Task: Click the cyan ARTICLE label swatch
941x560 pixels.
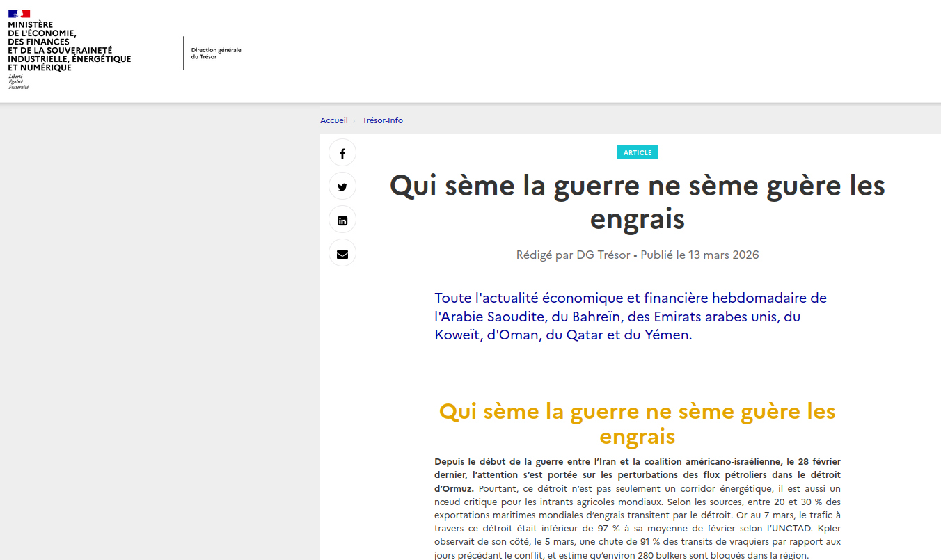Action: [637, 152]
